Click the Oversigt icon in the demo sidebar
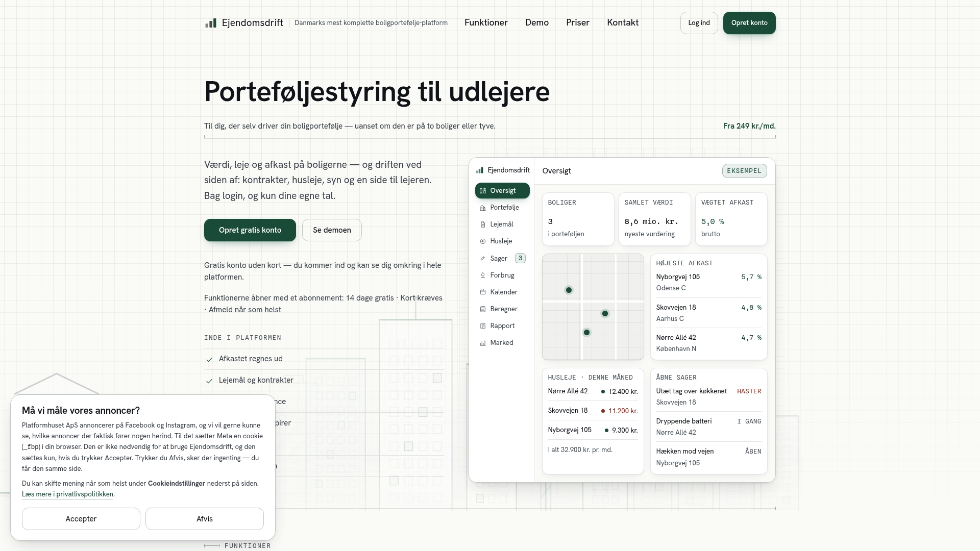This screenshot has width=980, height=551. 483,191
